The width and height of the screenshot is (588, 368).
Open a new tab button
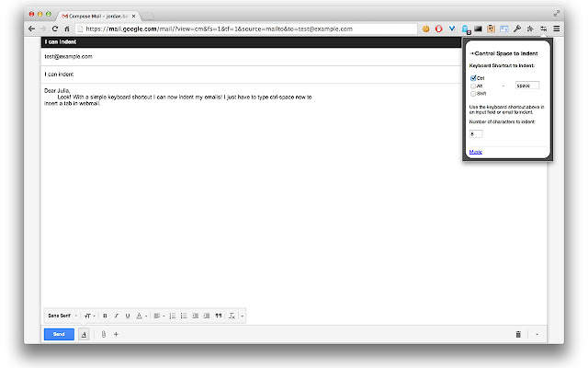coord(148,16)
